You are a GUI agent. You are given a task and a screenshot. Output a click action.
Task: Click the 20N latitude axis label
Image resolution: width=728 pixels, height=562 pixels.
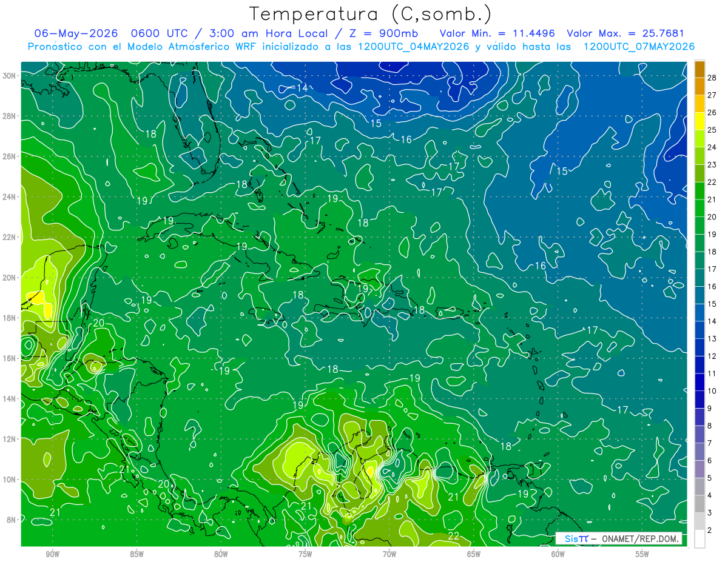pos(10,278)
